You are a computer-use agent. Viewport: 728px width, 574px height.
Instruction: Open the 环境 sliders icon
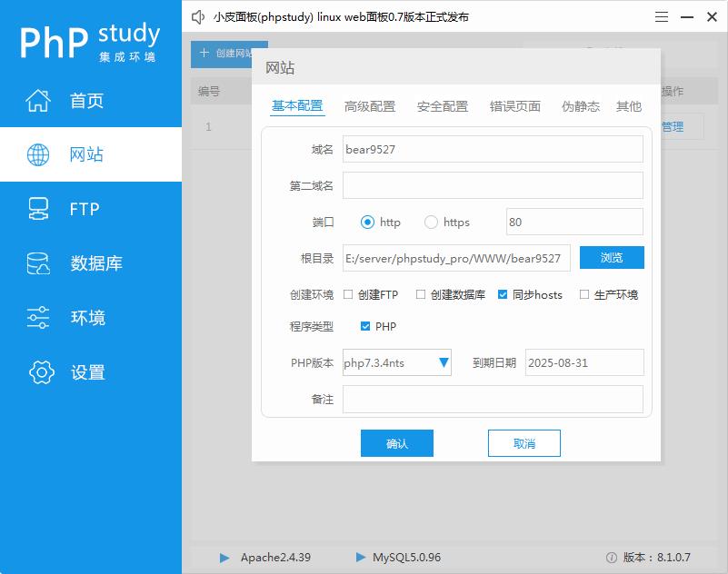(38, 317)
